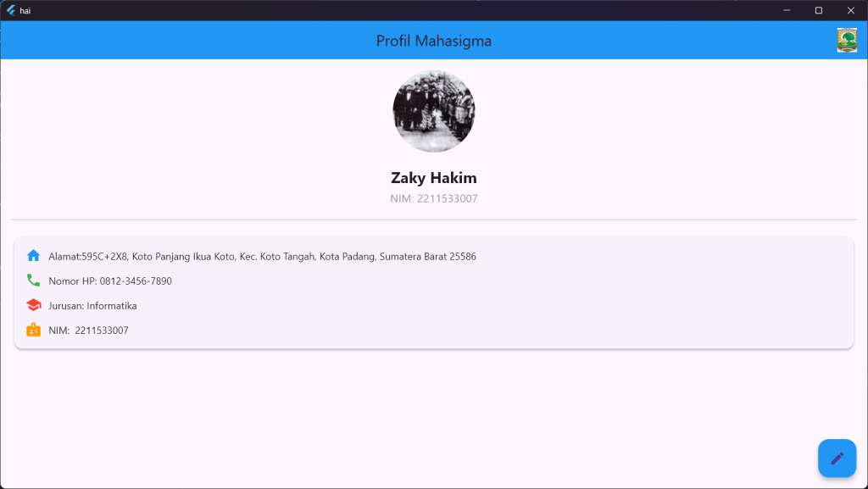Click the emblem logo in app bar

coord(847,41)
